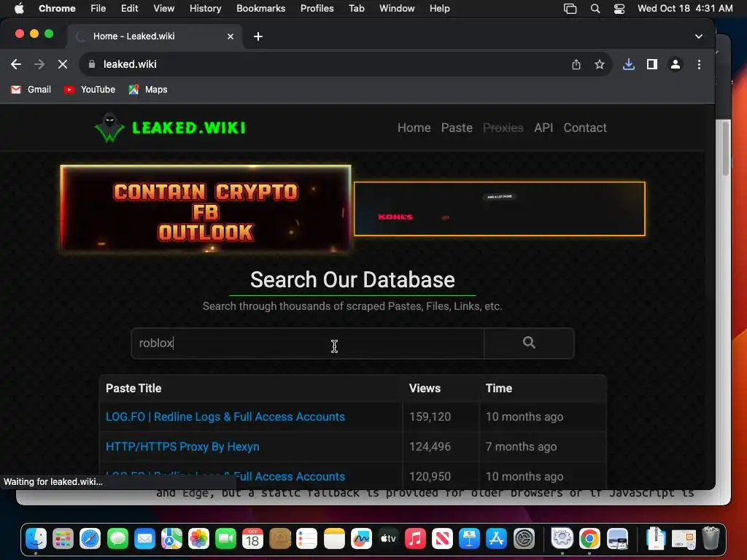Image resolution: width=747 pixels, height=560 pixels.
Task: Expand the tab search chevron
Action: [698, 36]
